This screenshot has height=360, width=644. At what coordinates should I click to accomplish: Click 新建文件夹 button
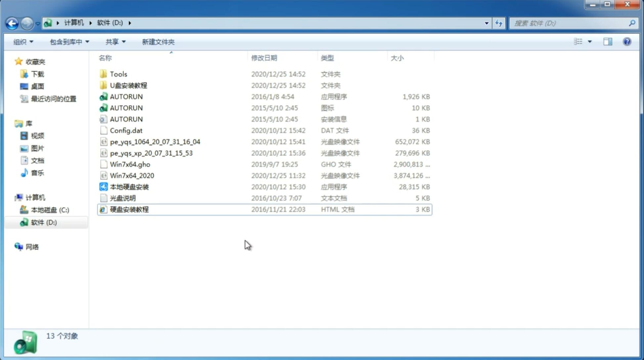(158, 42)
